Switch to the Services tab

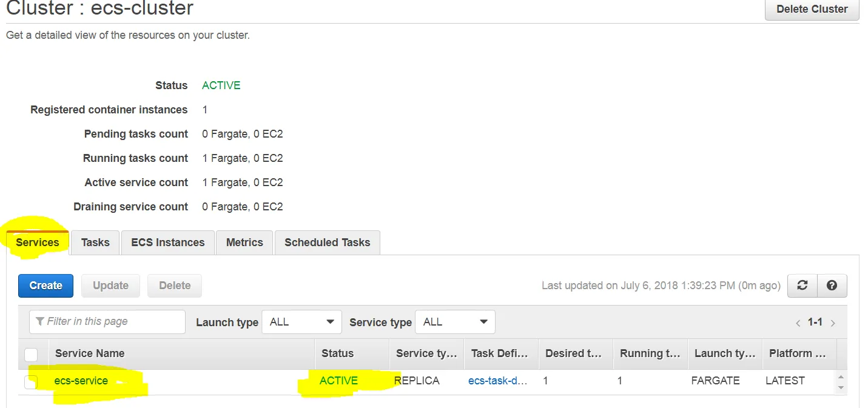coord(38,242)
